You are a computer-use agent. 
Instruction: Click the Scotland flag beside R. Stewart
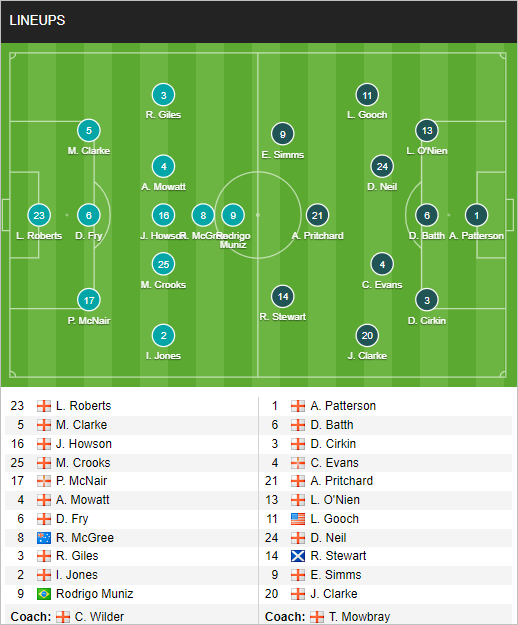(x=298, y=556)
